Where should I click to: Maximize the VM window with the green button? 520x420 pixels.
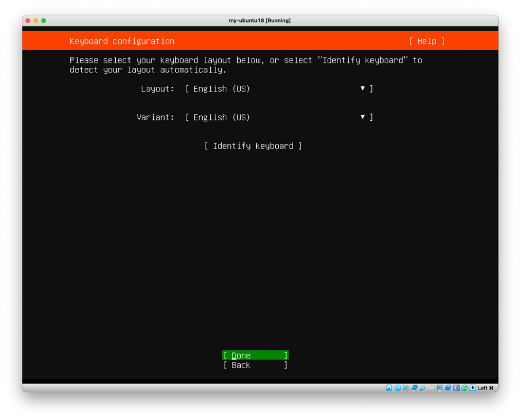pyautogui.click(x=44, y=21)
